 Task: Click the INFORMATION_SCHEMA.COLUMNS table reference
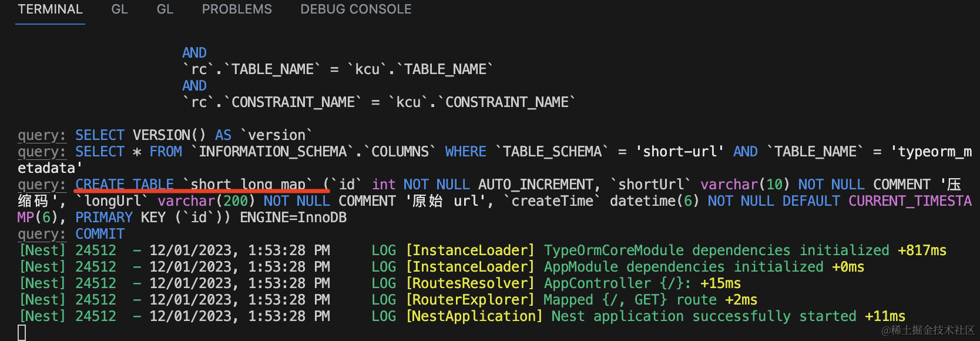[x=314, y=152]
